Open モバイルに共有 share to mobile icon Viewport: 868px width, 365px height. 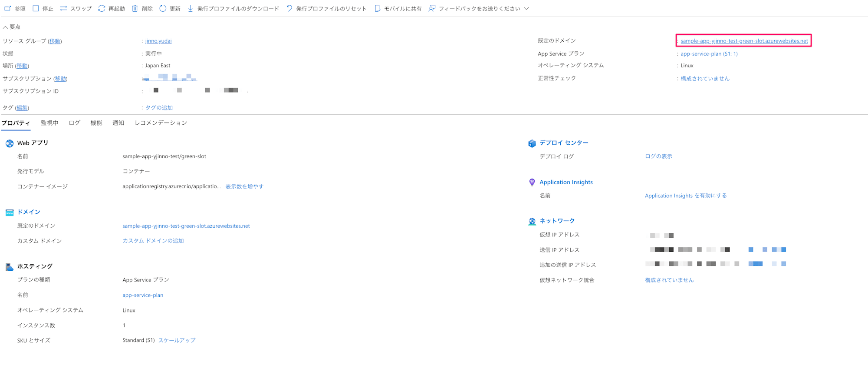tap(377, 8)
